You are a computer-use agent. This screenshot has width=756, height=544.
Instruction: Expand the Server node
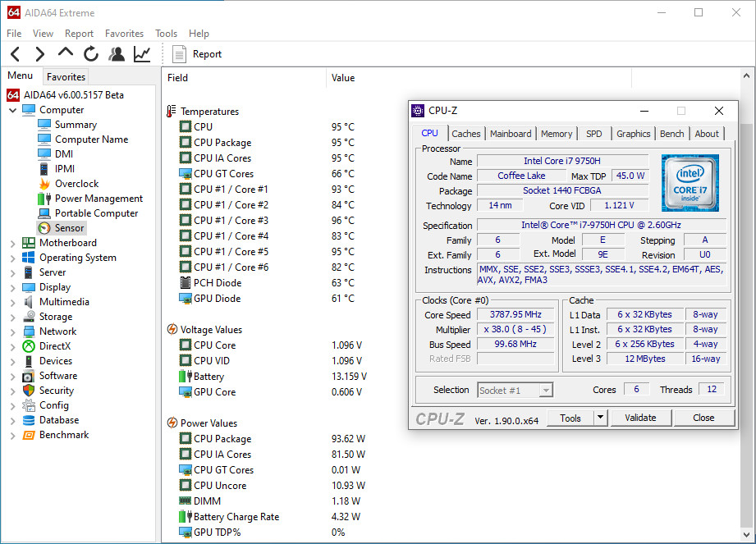[13, 273]
